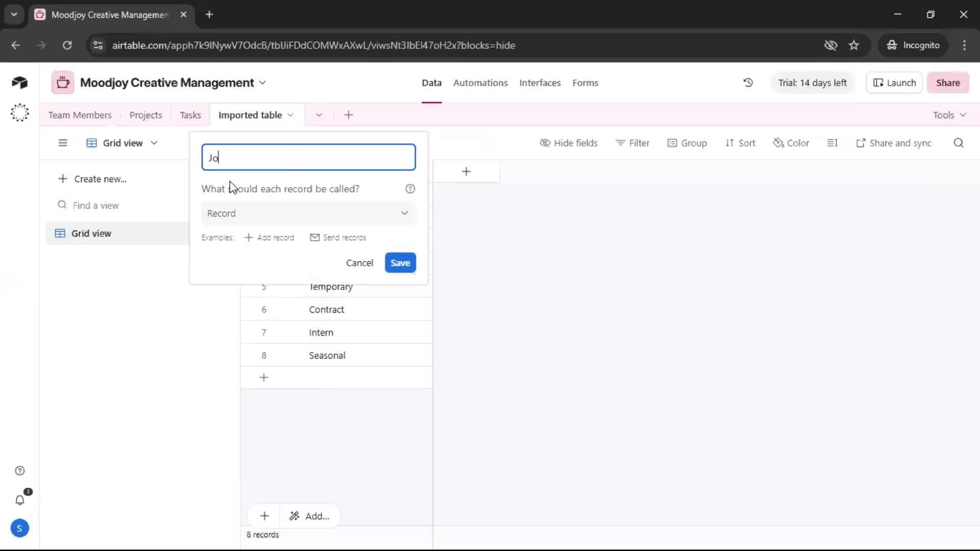Click the Moodjoy base coffee cup icon
Viewport: 980px width, 551px height.
pos(63,83)
